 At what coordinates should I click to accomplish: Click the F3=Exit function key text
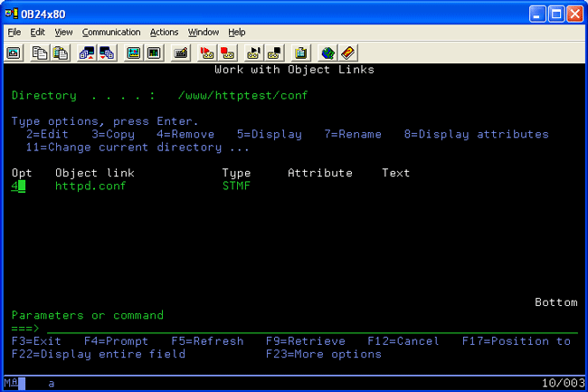pyautogui.click(x=36, y=341)
